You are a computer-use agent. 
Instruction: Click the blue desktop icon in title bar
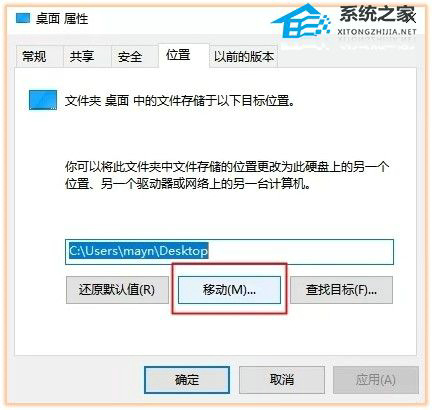click(23, 18)
